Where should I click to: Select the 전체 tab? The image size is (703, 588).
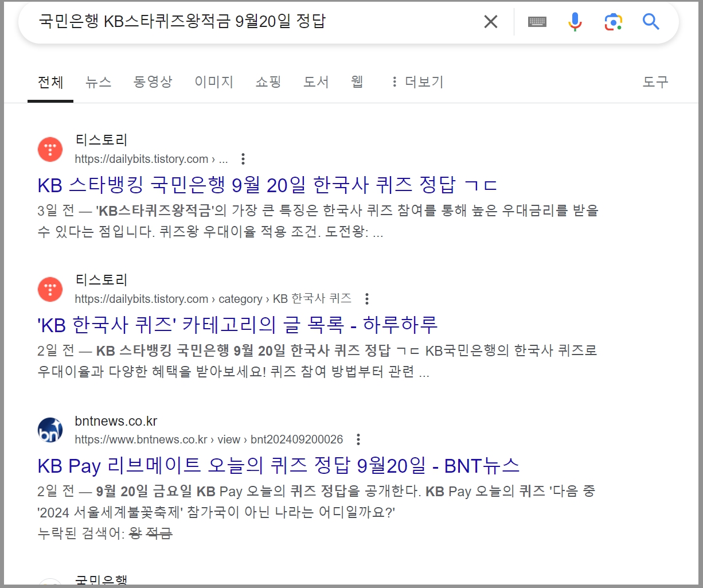(x=50, y=82)
